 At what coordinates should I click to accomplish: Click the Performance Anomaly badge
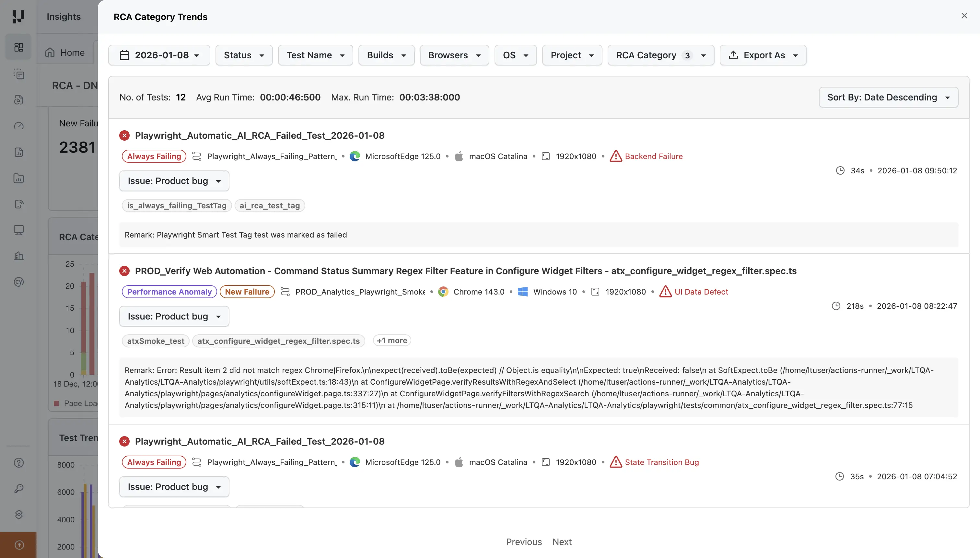tap(169, 292)
